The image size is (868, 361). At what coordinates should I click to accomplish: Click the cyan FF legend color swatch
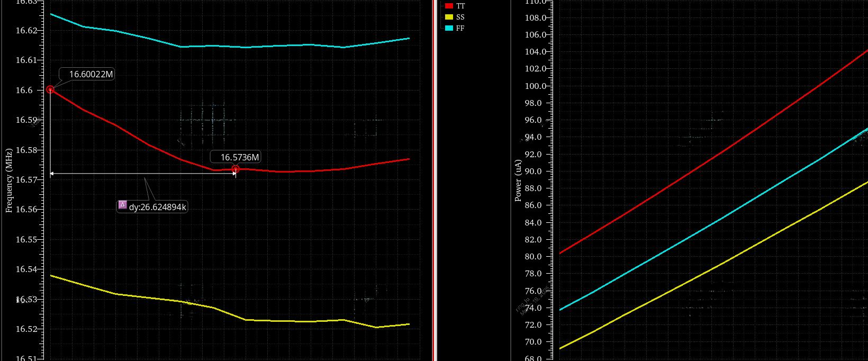tap(449, 28)
